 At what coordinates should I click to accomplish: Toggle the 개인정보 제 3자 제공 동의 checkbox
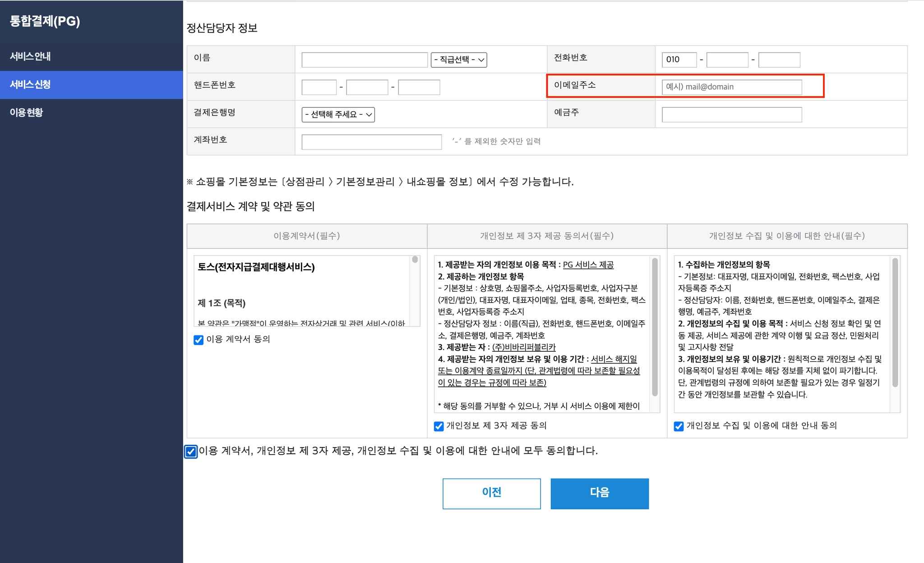click(439, 426)
